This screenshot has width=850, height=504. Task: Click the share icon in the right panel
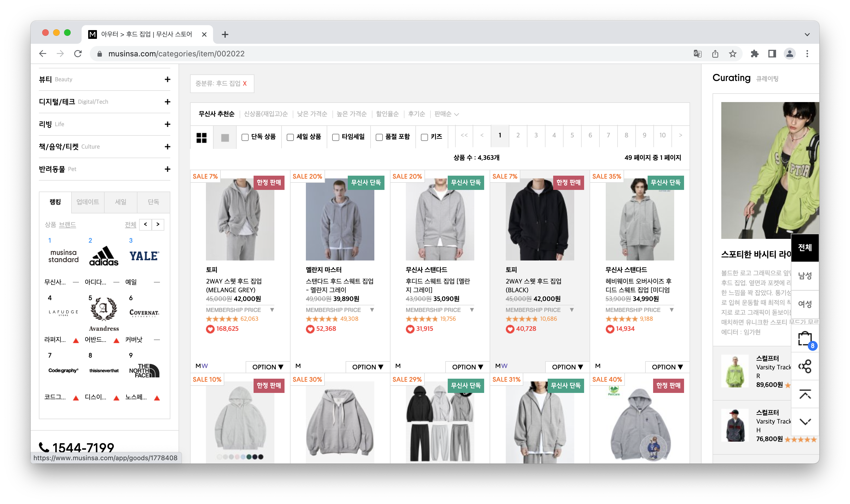[805, 366]
